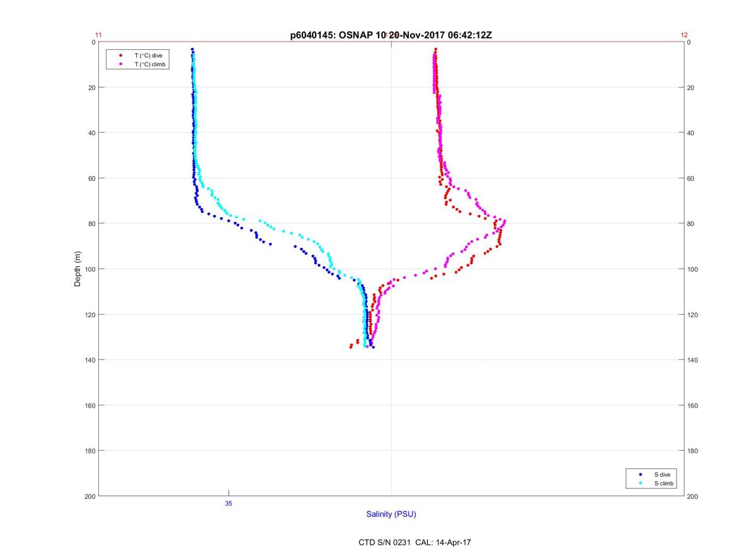Click the plot title p6040145: OSNAP

point(331,35)
